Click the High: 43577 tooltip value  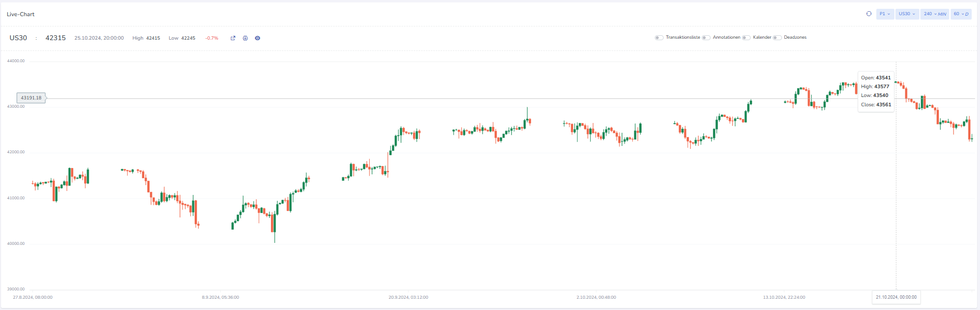click(x=875, y=87)
